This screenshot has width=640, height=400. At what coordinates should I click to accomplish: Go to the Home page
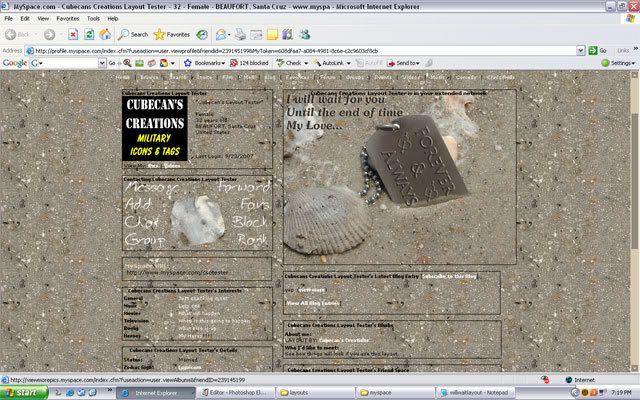coord(105,35)
